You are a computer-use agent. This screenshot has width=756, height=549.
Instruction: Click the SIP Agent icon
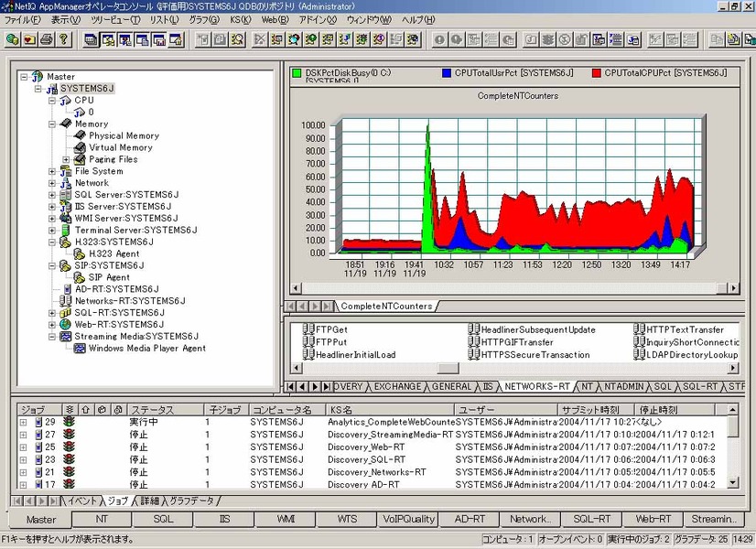(79, 277)
